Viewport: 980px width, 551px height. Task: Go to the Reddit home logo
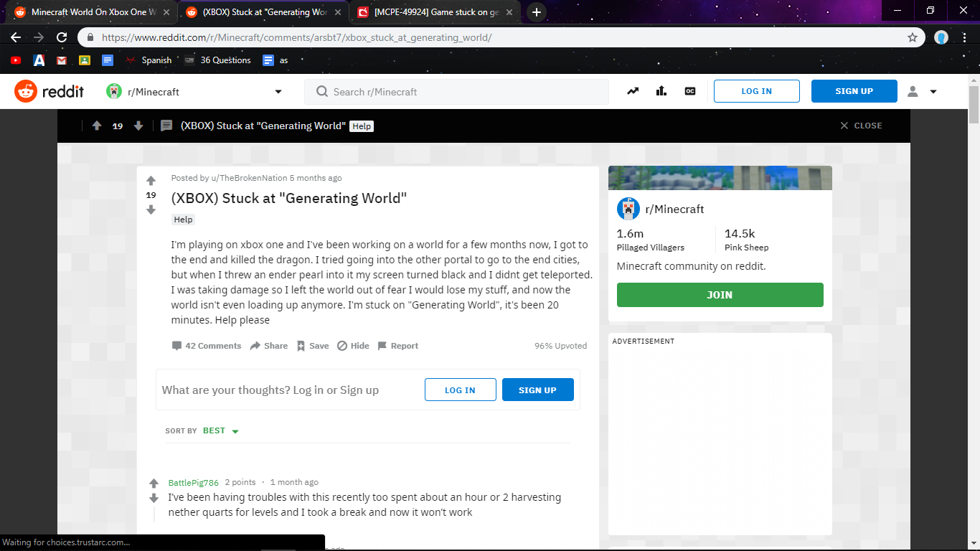pyautogui.click(x=49, y=91)
